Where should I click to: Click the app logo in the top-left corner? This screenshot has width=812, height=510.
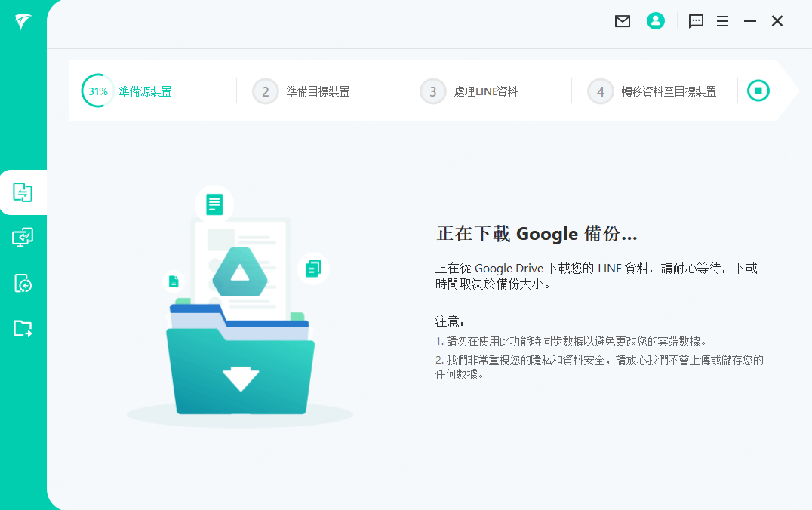tap(23, 21)
